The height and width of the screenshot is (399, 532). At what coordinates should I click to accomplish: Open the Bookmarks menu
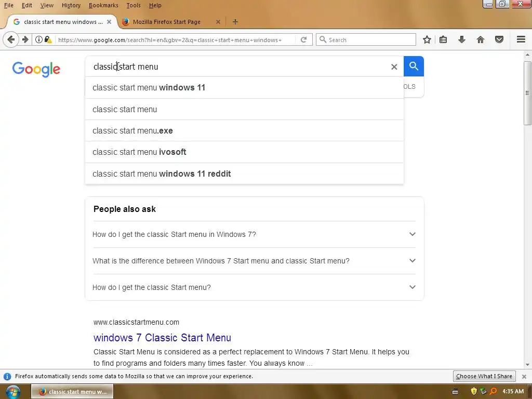click(103, 5)
